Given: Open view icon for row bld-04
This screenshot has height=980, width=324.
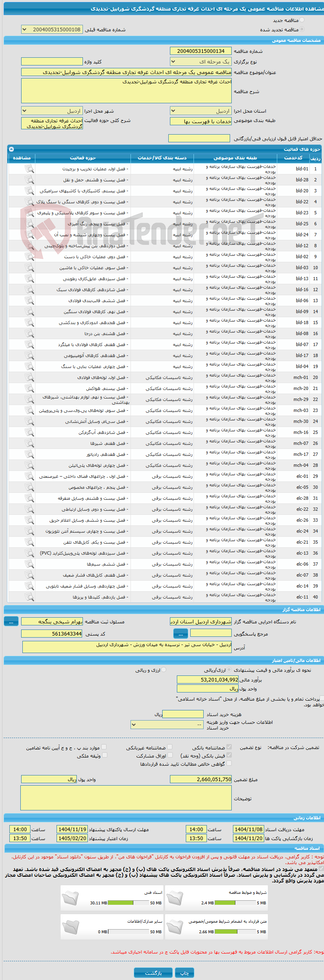Looking at the screenshot, I should (x=29, y=366).
